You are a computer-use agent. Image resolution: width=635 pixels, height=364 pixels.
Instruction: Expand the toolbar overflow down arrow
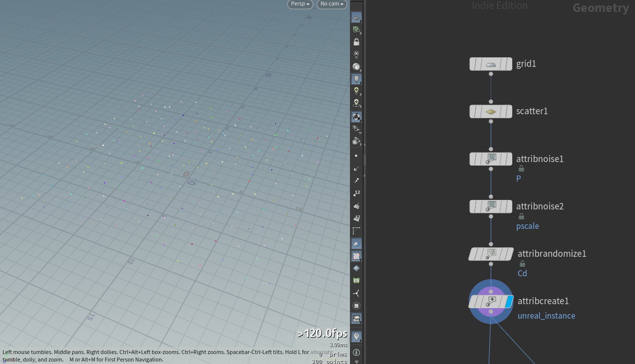356,362
